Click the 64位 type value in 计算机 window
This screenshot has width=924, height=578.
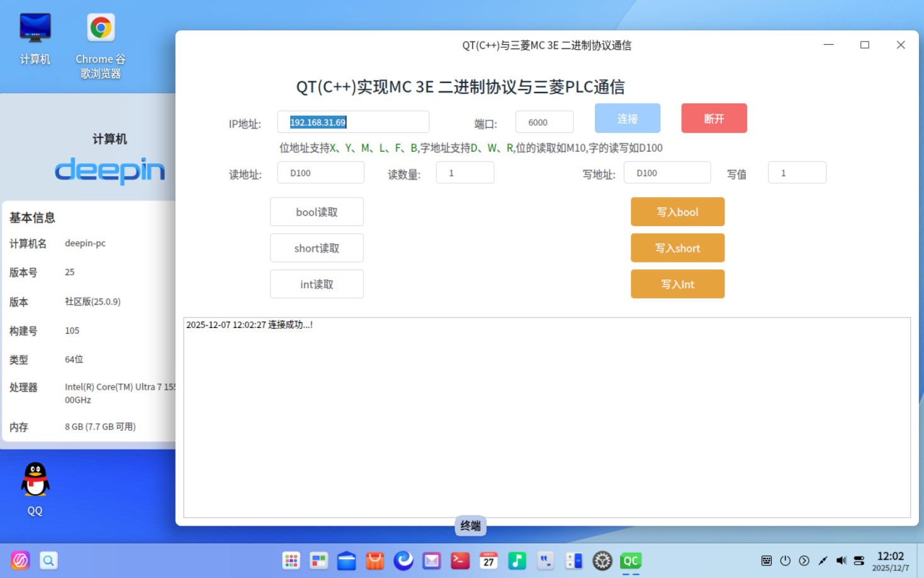click(74, 360)
